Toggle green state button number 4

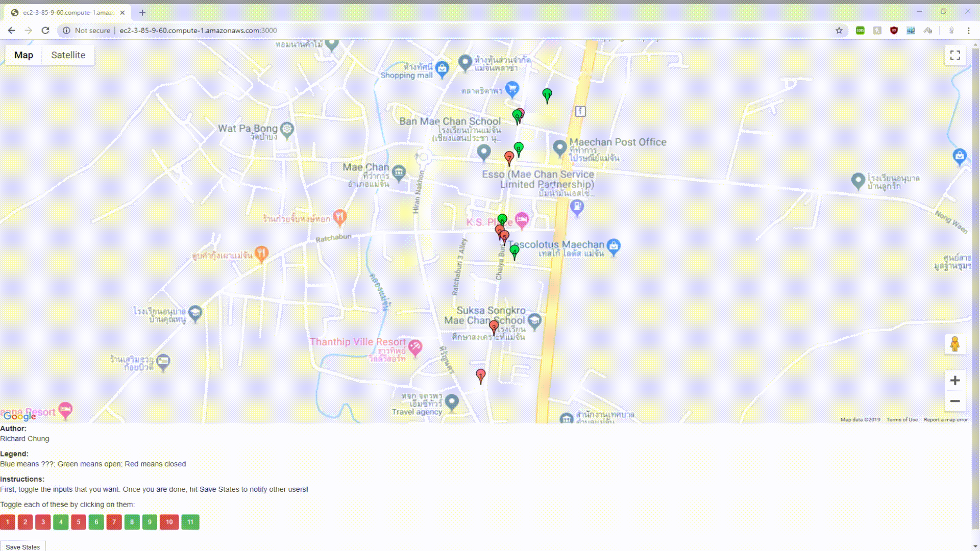(x=61, y=522)
